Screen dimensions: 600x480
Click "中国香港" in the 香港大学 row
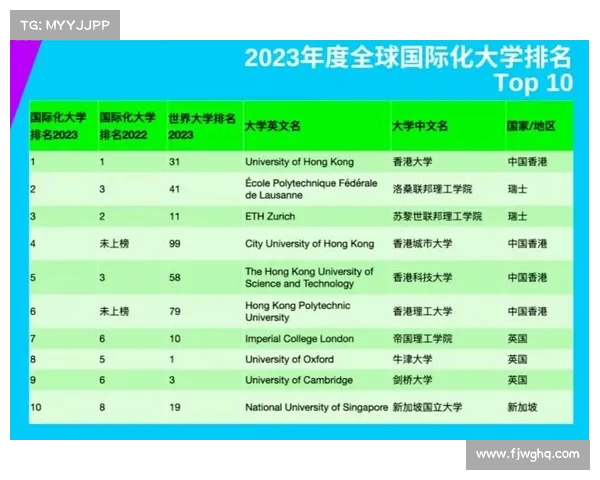pos(527,162)
